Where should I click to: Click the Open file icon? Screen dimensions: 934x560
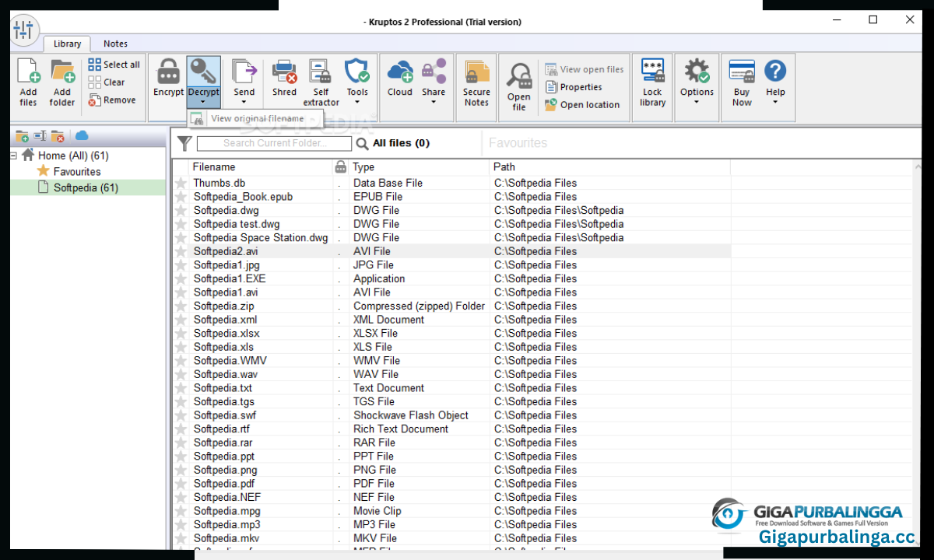tap(519, 76)
